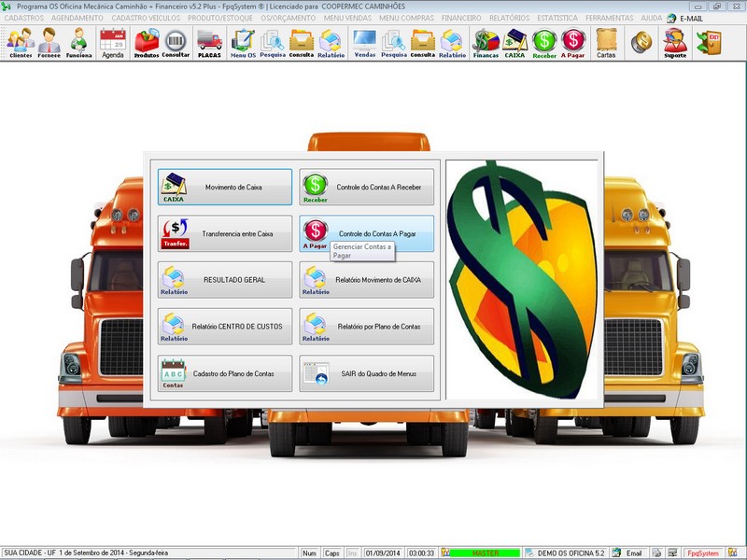
Task: Open the MENU VENDAS menu
Action: click(x=347, y=18)
